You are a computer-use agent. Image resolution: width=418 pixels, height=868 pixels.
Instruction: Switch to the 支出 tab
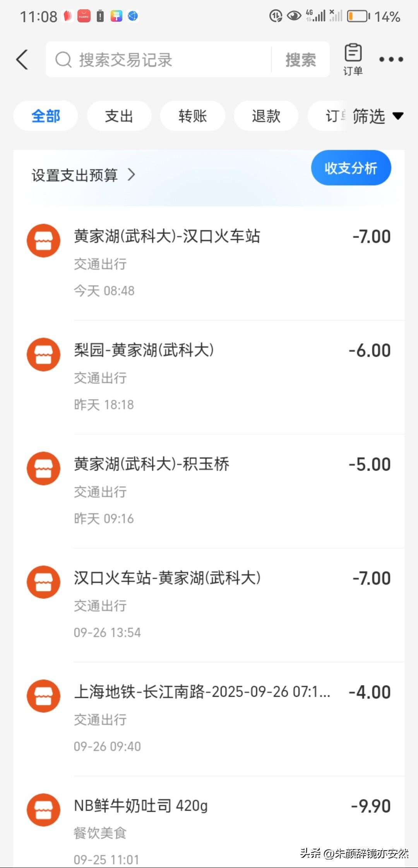[119, 116]
